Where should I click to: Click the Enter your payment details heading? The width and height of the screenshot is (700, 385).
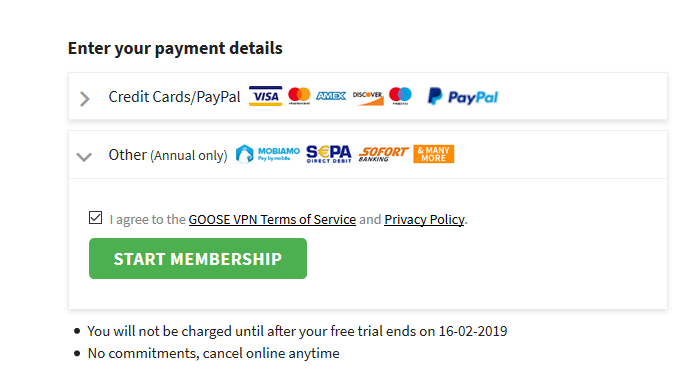(175, 48)
